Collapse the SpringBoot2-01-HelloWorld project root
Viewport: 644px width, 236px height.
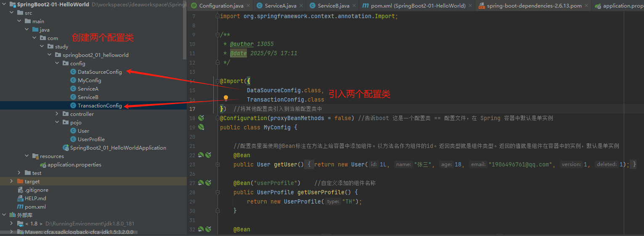click(x=4, y=4)
